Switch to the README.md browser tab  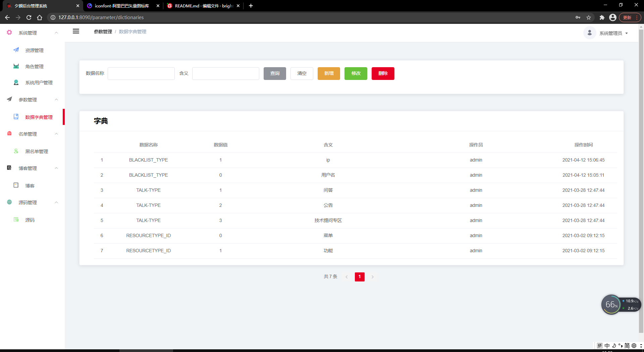click(203, 6)
